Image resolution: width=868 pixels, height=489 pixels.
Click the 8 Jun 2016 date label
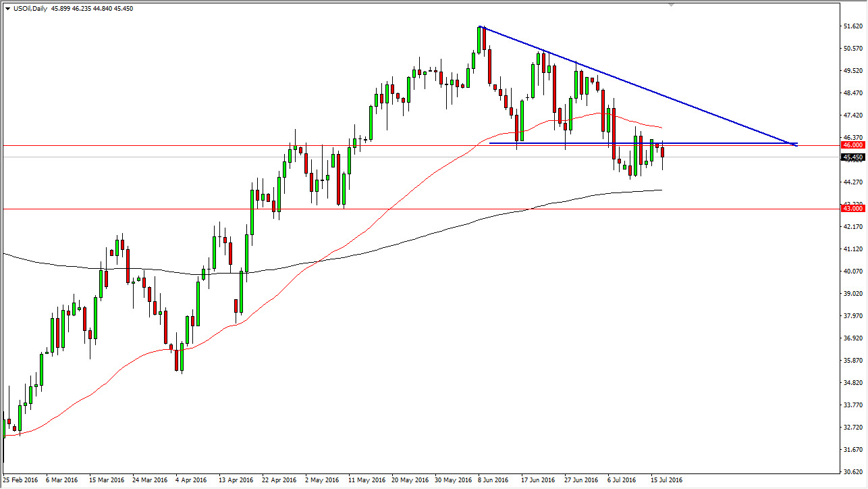(493, 480)
